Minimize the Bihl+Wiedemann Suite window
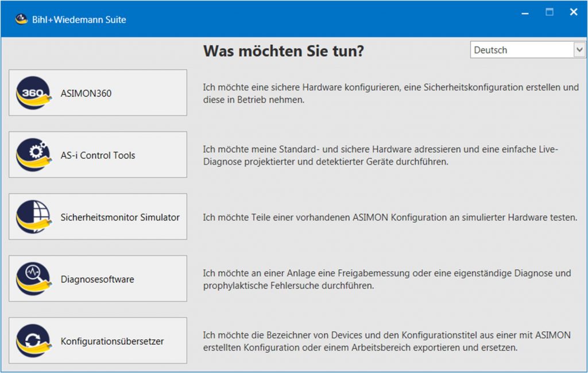The image size is (588, 373). point(524,11)
